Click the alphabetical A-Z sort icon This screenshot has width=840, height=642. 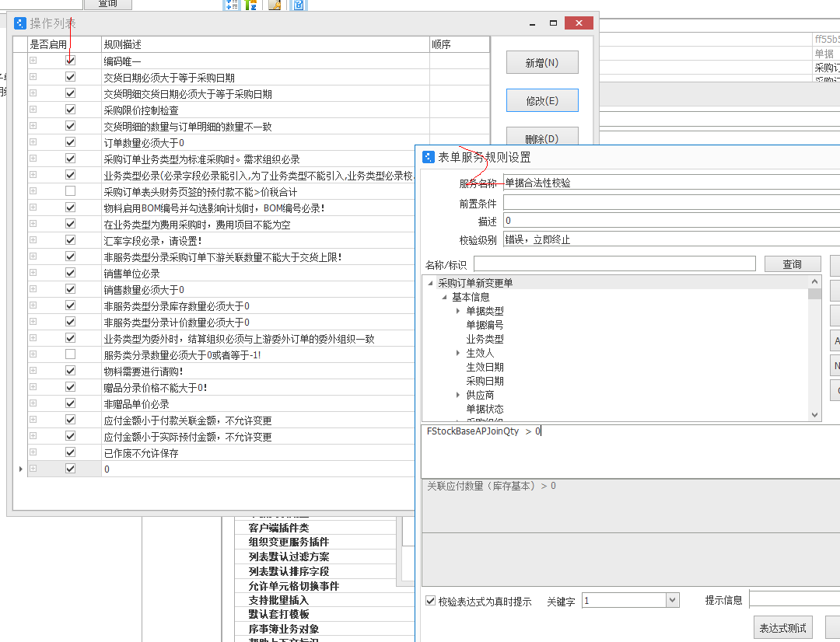251,5
